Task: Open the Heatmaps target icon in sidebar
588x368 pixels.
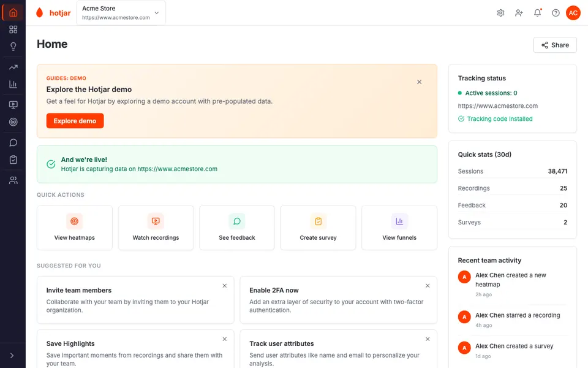Action: (13, 121)
